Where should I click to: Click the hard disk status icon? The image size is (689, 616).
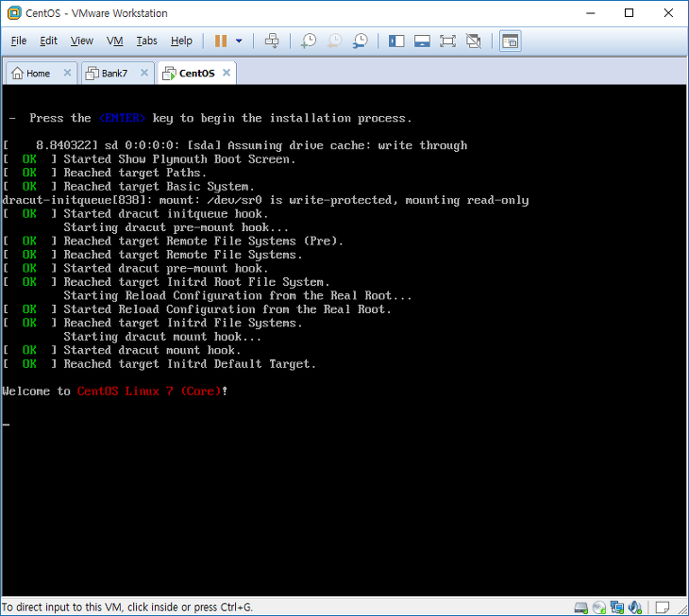581,608
